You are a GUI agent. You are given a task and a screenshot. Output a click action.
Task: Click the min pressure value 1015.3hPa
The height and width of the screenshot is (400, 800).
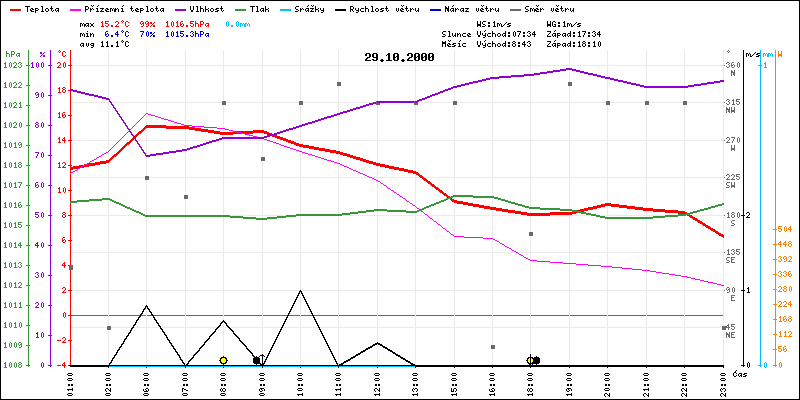[x=191, y=33]
